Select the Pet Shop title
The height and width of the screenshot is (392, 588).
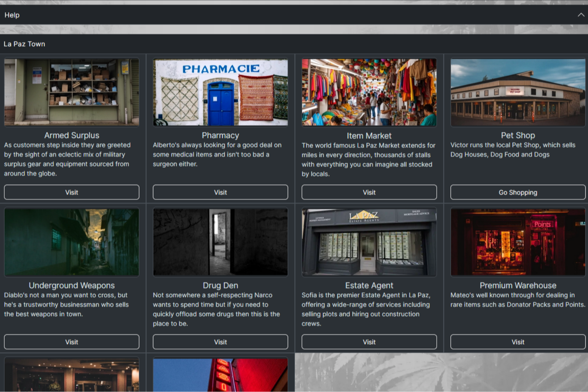click(518, 135)
